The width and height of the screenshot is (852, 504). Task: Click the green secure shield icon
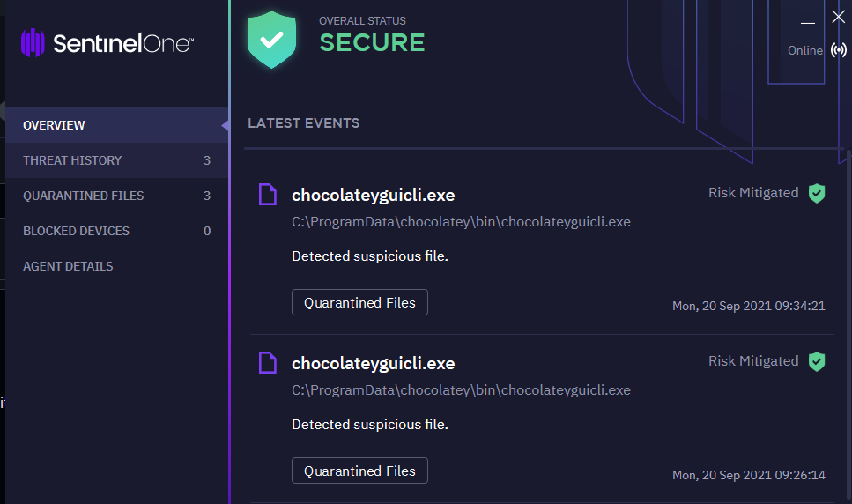271,39
